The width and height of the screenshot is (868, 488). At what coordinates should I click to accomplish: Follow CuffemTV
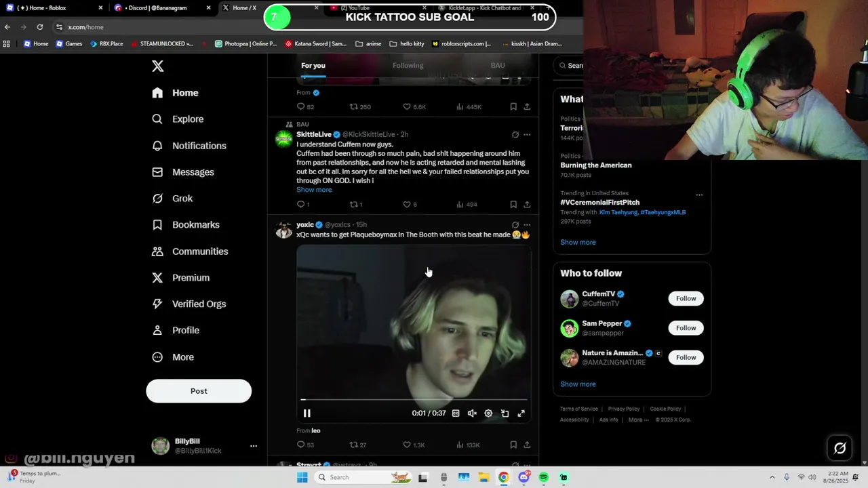coord(686,298)
